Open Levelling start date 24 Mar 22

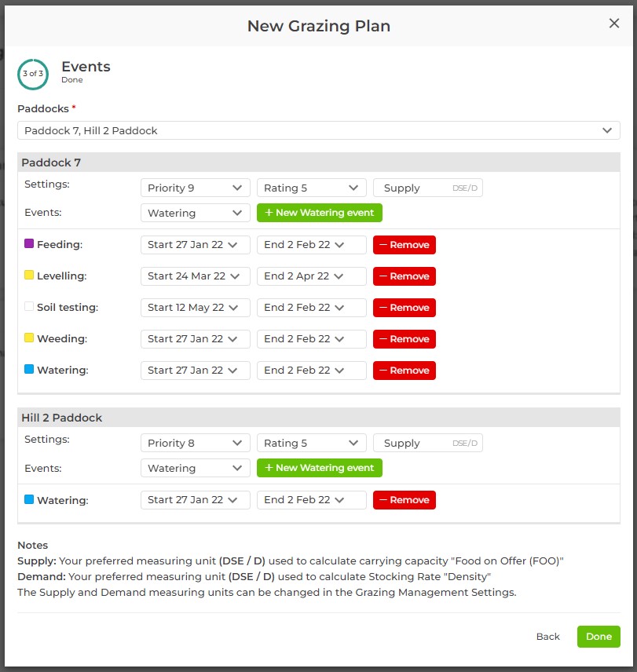(x=195, y=276)
